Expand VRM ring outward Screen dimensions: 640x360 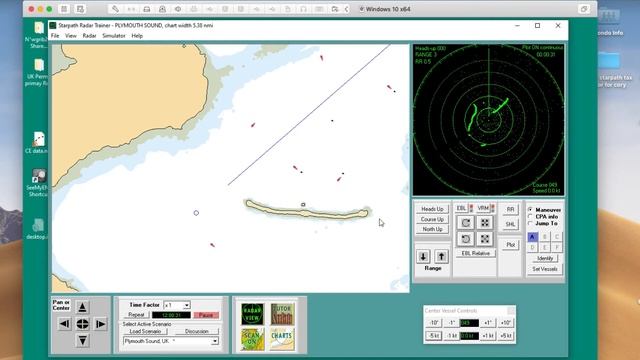[x=485, y=223]
